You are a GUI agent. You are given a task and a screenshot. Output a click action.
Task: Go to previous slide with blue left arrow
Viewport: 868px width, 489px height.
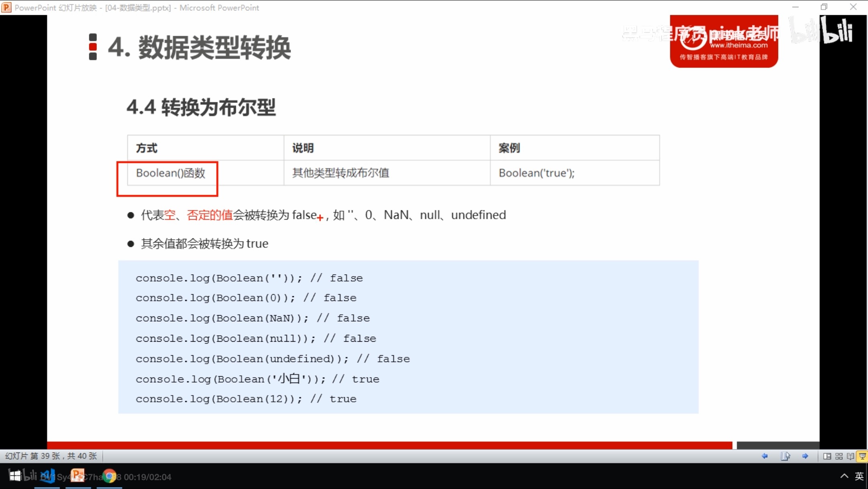point(765,456)
